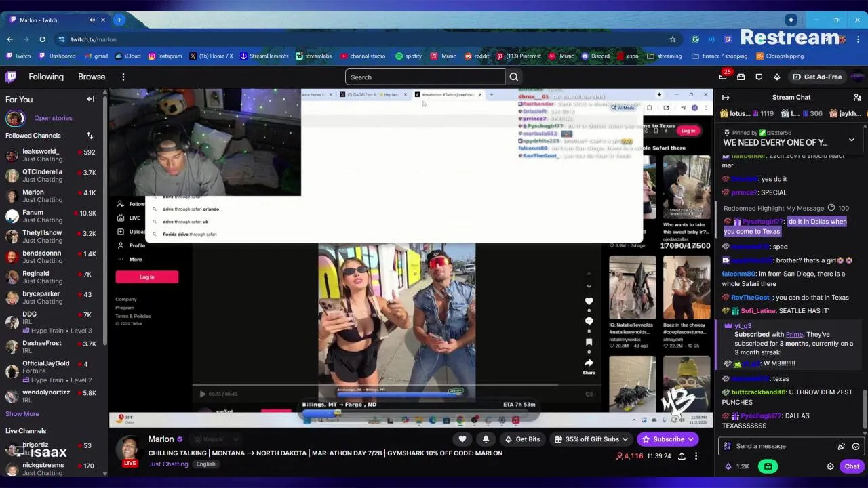Open leaksworld_ channel in sidebar
868x488 pixels.
pos(53,155)
